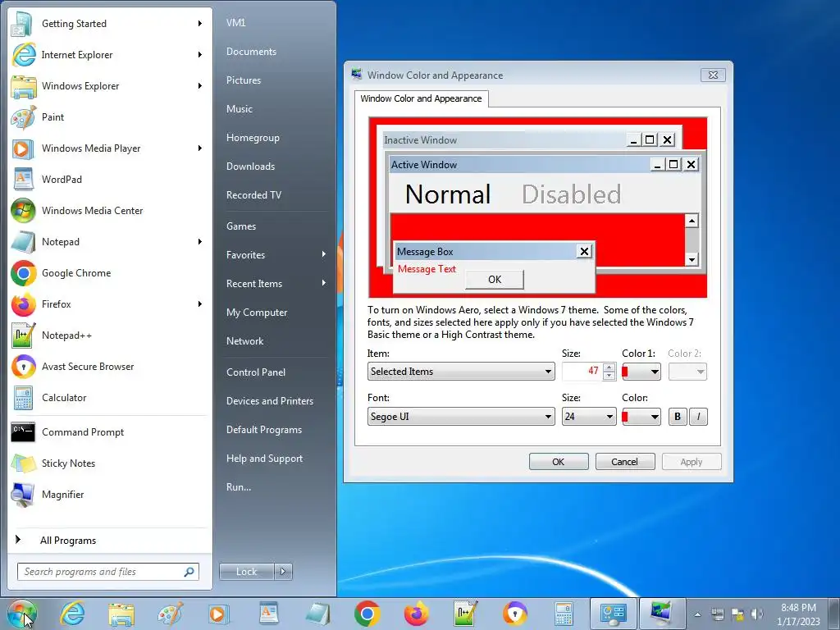This screenshot has width=840, height=630.
Task: Open the Item dropdown showing Selected Items
Action: [461, 372]
